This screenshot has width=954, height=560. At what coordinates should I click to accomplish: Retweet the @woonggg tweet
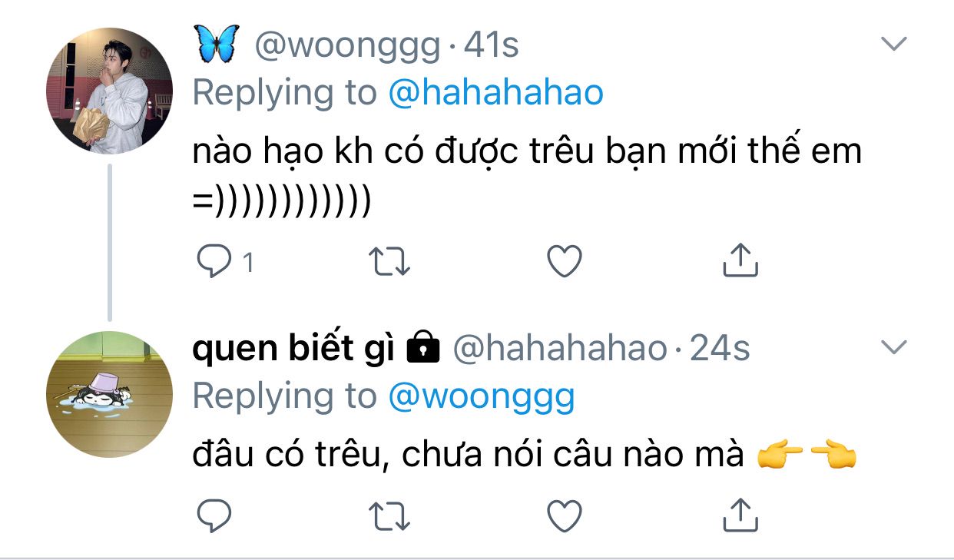pos(390,263)
